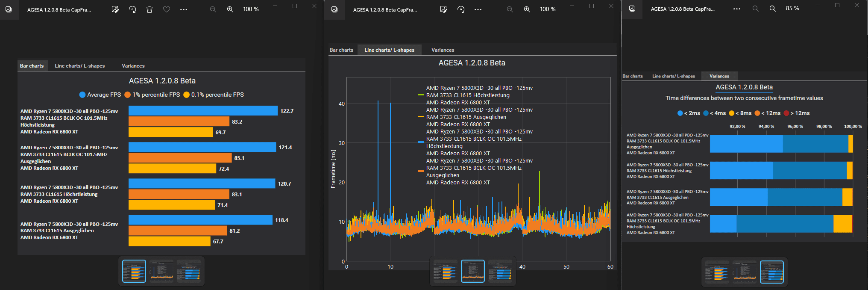The image size is (868, 290).
Task: Delete image via trash icon in left window
Action: pyautogui.click(x=150, y=9)
